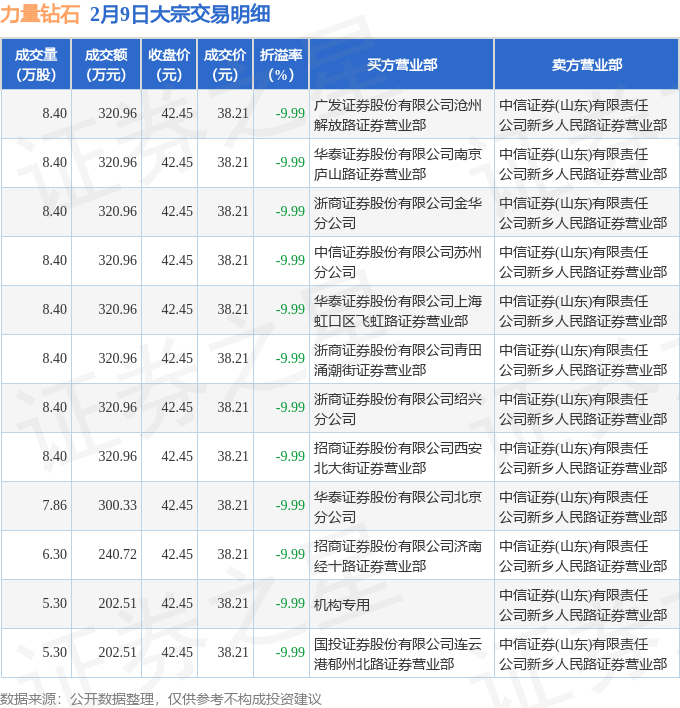
Task: Click the 成交量(万股) column header
Action: point(36,65)
